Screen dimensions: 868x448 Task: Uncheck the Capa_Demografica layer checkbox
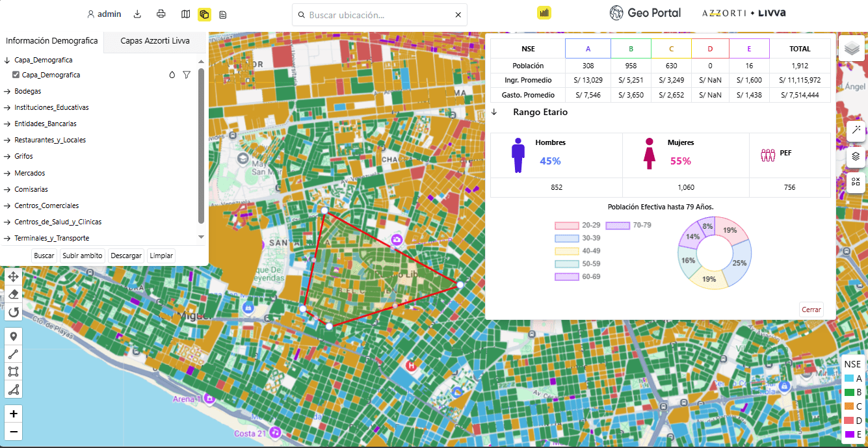click(16, 75)
